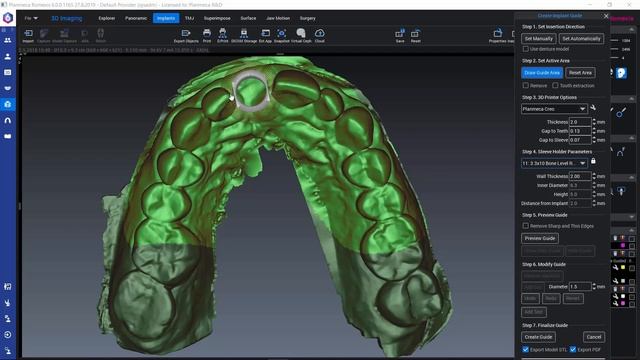Uncheck Export Model STL checkbox
This screenshot has height=360, width=640.
coord(526,349)
